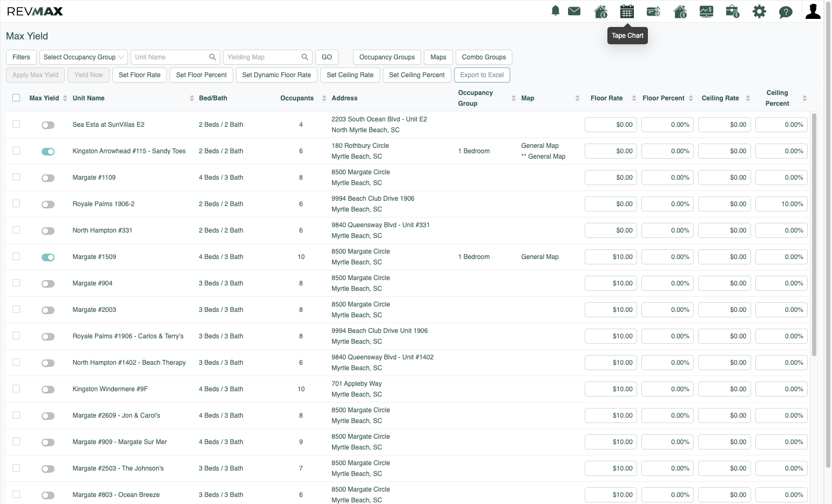Sort by Unit Name column arrows

(192, 98)
